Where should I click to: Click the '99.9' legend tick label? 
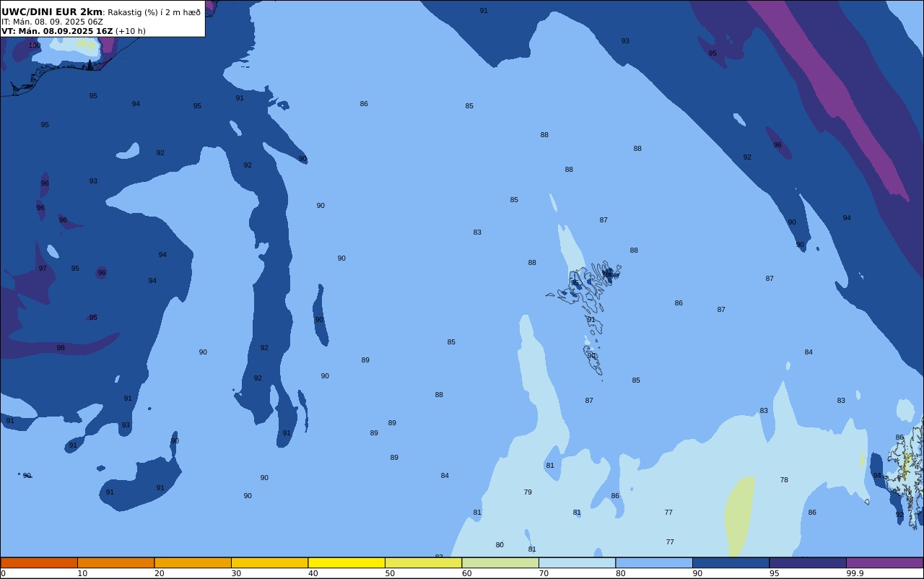(x=855, y=573)
